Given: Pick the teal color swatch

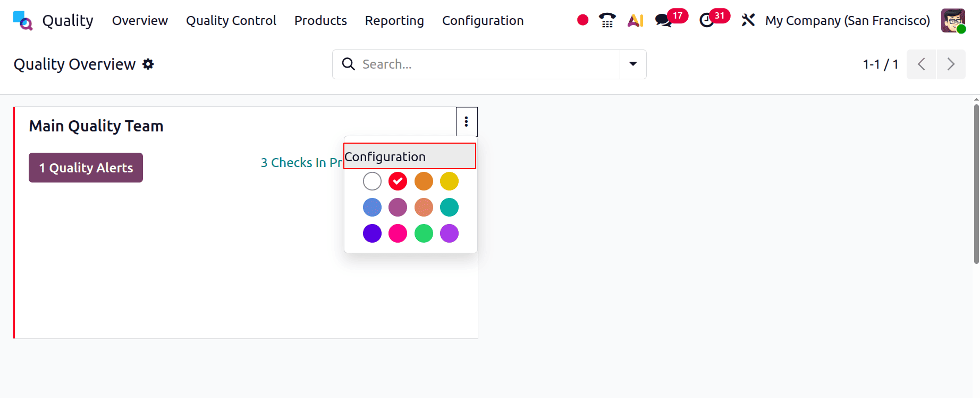Looking at the screenshot, I should [449, 208].
